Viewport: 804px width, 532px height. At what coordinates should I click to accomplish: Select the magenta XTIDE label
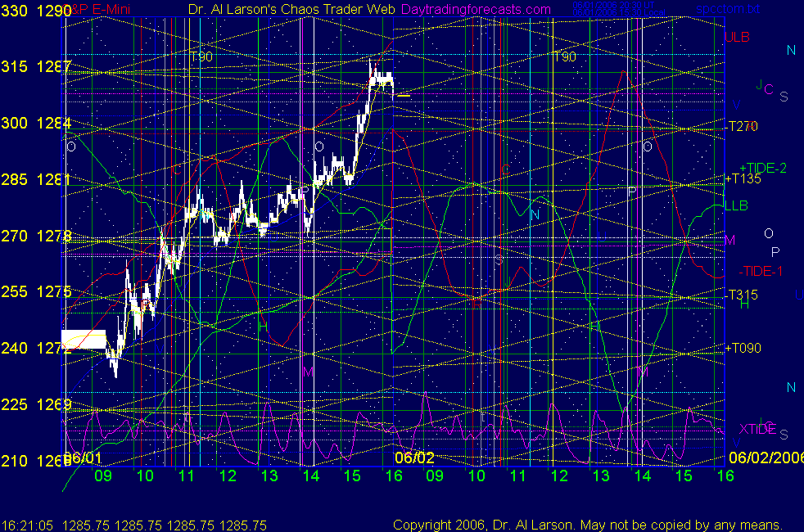coord(757,429)
